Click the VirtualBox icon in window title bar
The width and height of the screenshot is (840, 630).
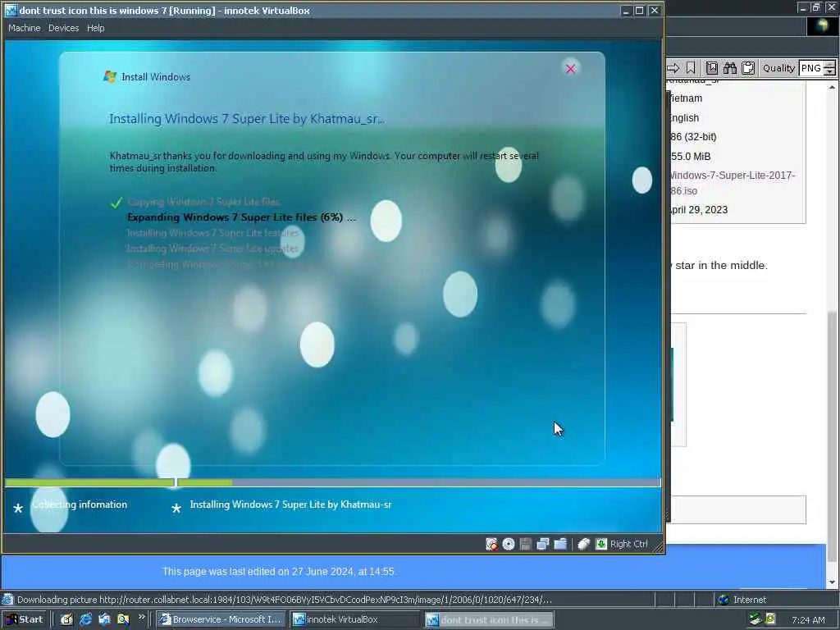11,10
